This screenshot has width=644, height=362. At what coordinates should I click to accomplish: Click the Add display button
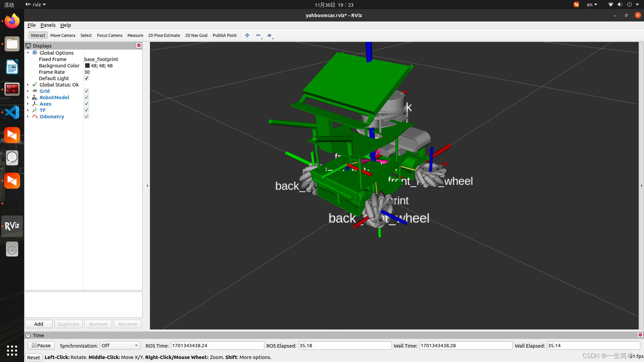coord(39,324)
